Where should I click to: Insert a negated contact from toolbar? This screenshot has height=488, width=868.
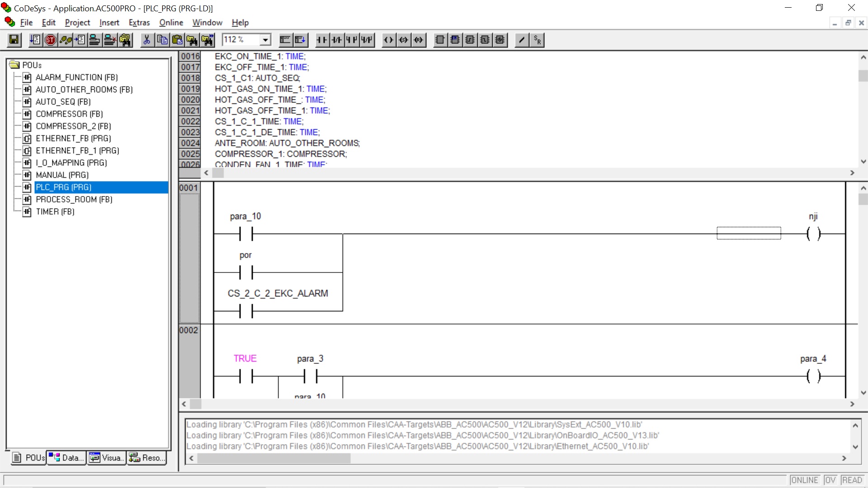[x=336, y=40]
